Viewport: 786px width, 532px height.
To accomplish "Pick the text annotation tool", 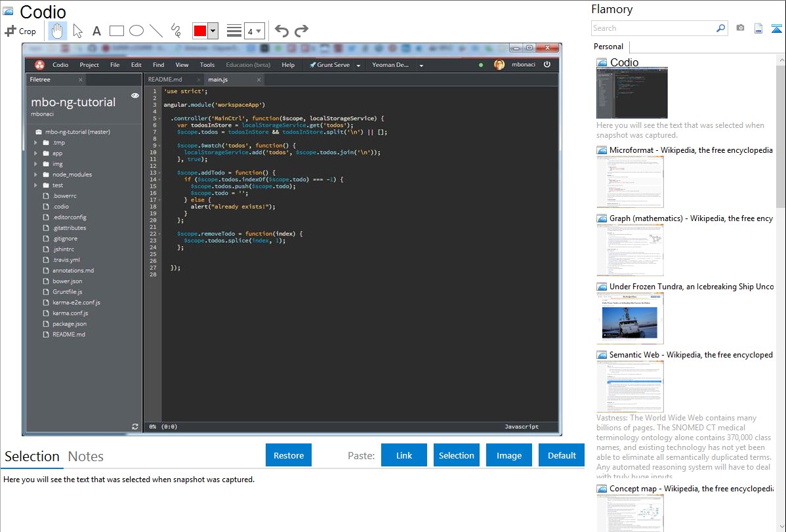I will click(x=96, y=31).
